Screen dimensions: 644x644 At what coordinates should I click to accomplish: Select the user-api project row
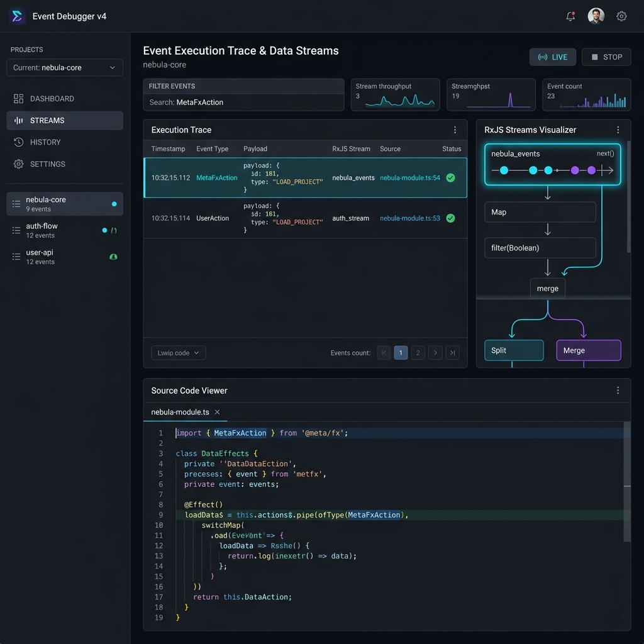(x=65, y=257)
